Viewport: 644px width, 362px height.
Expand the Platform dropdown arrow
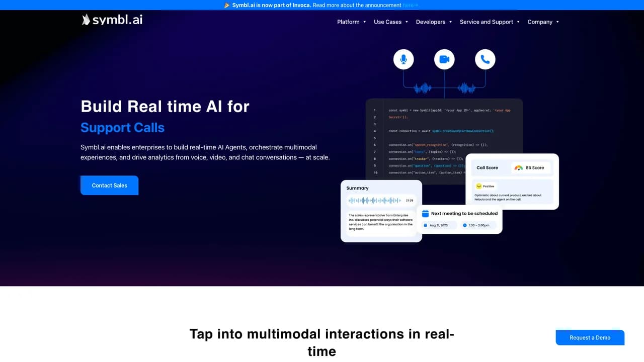pyautogui.click(x=365, y=22)
